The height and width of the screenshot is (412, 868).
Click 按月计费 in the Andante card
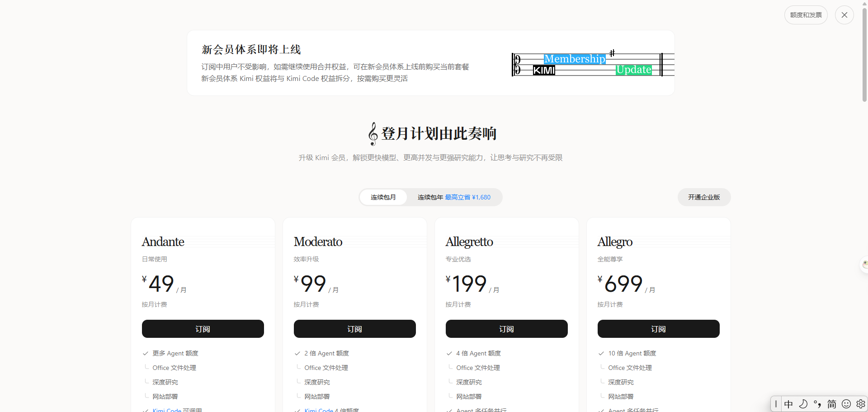(155, 304)
